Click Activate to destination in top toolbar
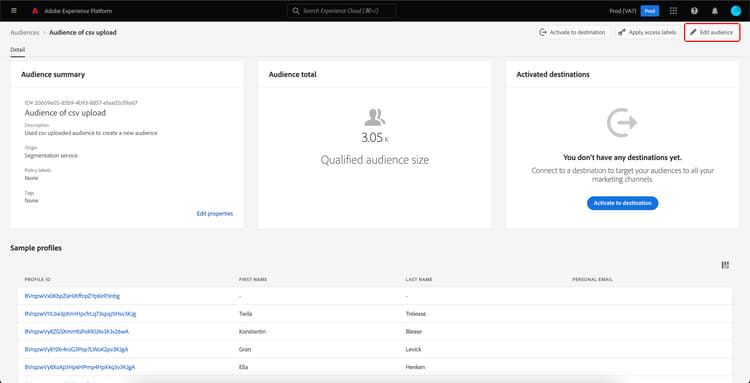 (572, 33)
